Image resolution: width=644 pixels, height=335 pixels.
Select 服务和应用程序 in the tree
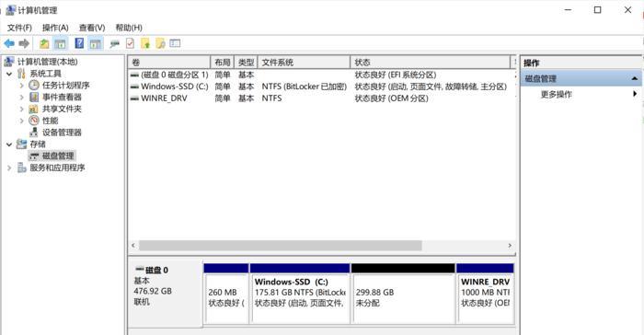(57, 167)
